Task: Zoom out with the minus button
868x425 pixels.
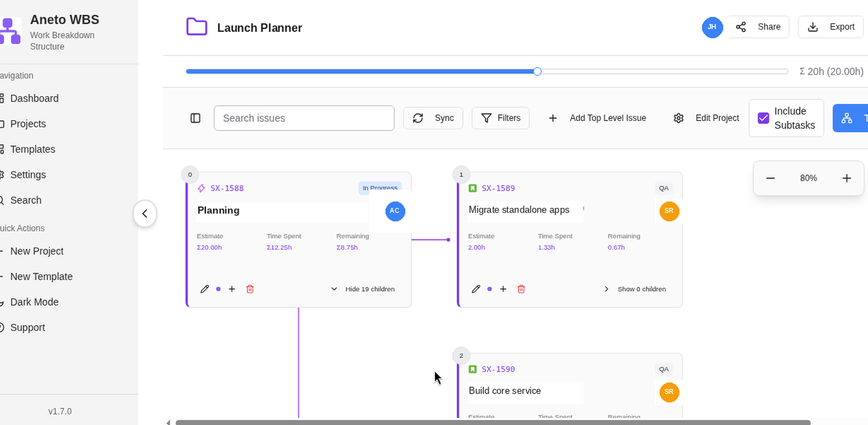Action: (x=770, y=178)
